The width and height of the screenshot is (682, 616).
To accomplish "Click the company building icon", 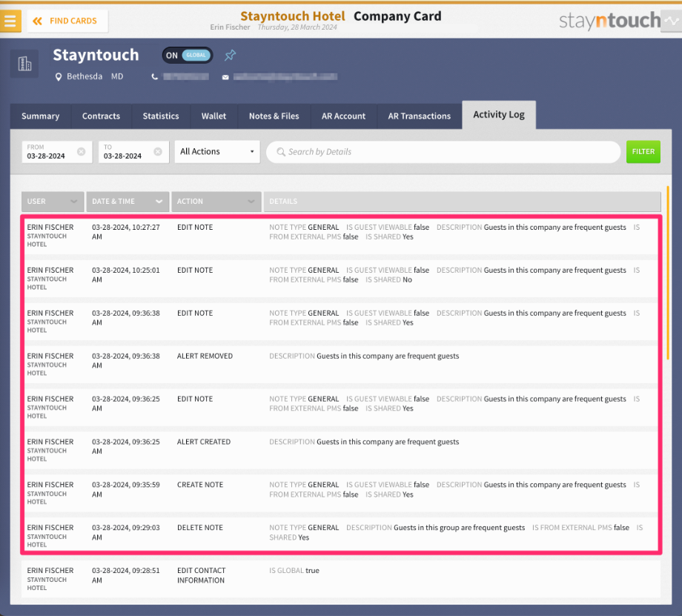I will point(24,64).
